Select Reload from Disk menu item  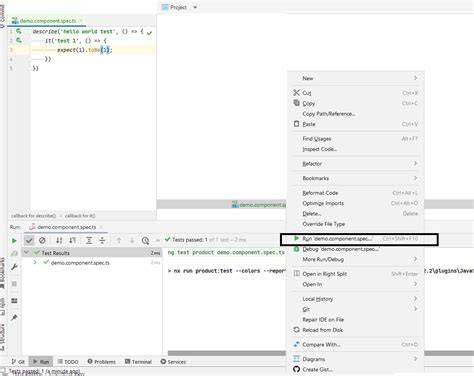355,330
